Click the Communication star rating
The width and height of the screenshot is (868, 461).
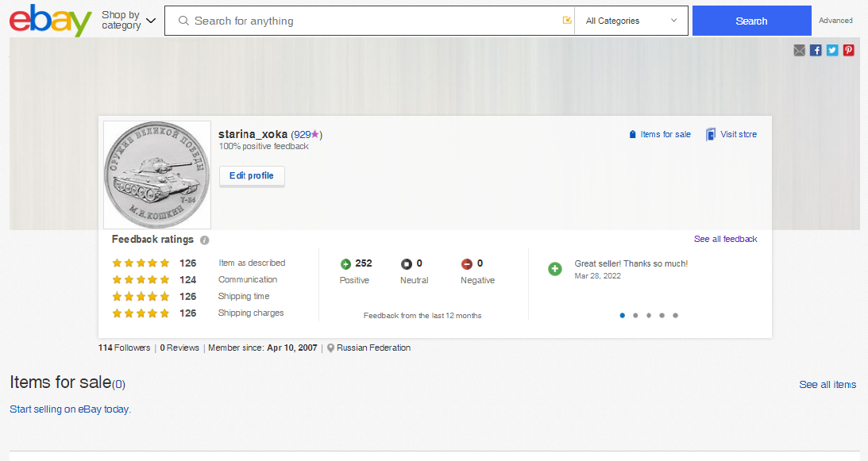[141, 279]
